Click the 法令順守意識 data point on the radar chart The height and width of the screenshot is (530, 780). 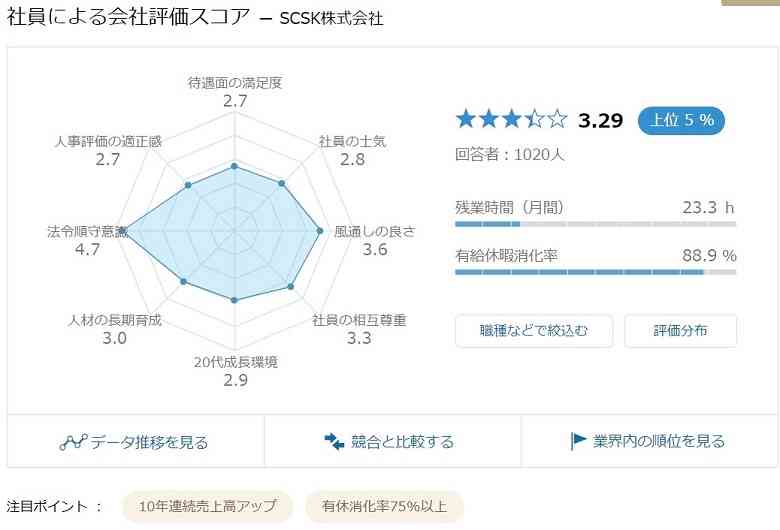click(x=126, y=231)
